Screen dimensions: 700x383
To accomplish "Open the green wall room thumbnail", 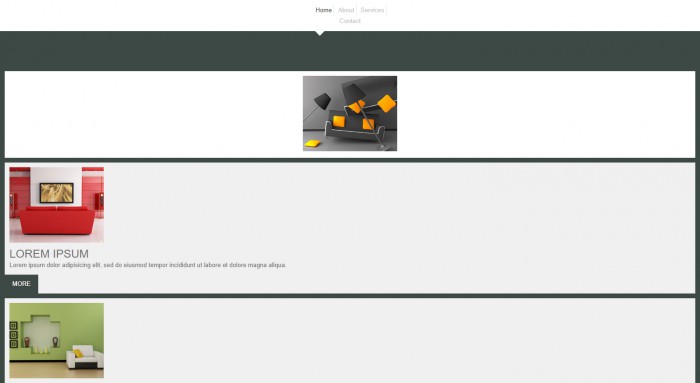I will tap(57, 341).
